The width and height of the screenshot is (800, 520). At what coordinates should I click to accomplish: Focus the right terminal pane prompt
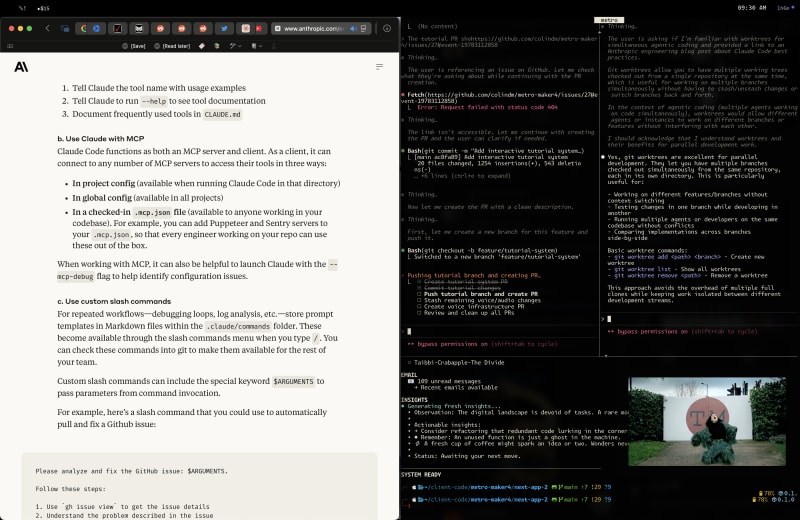699,319
